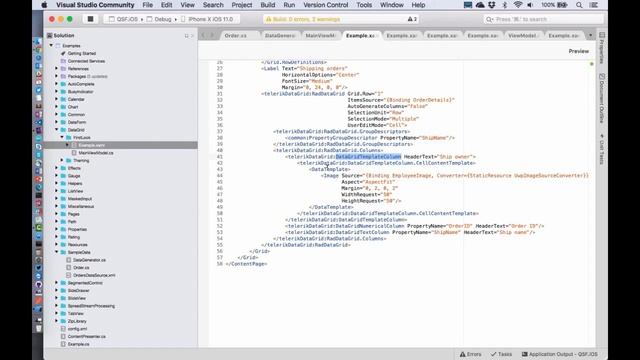Open Spotlight search in the menu bar
This screenshot has width=640, height=360.
point(579,5)
